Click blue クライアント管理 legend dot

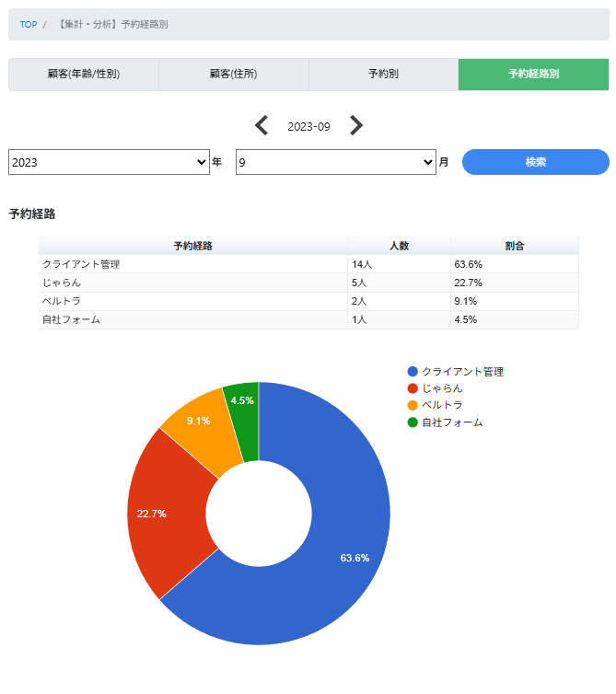(413, 372)
